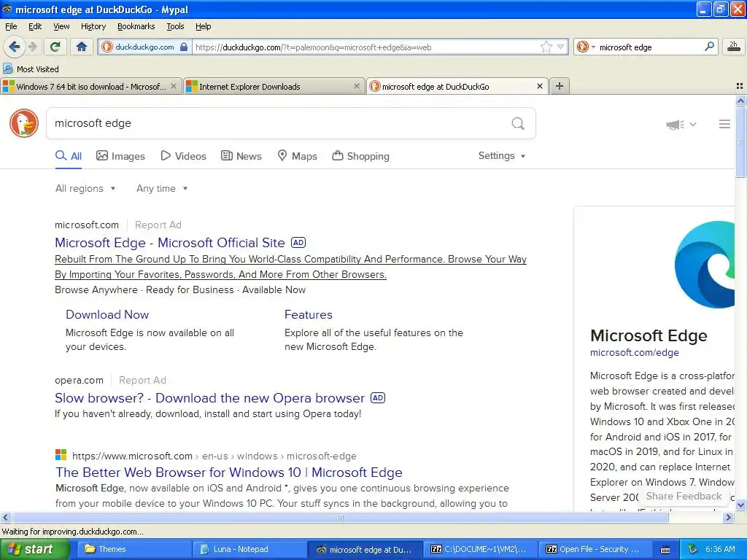Image resolution: width=747 pixels, height=560 pixels.
Task: Click the Share Feedback button
Action: click(x=683, y=496)
